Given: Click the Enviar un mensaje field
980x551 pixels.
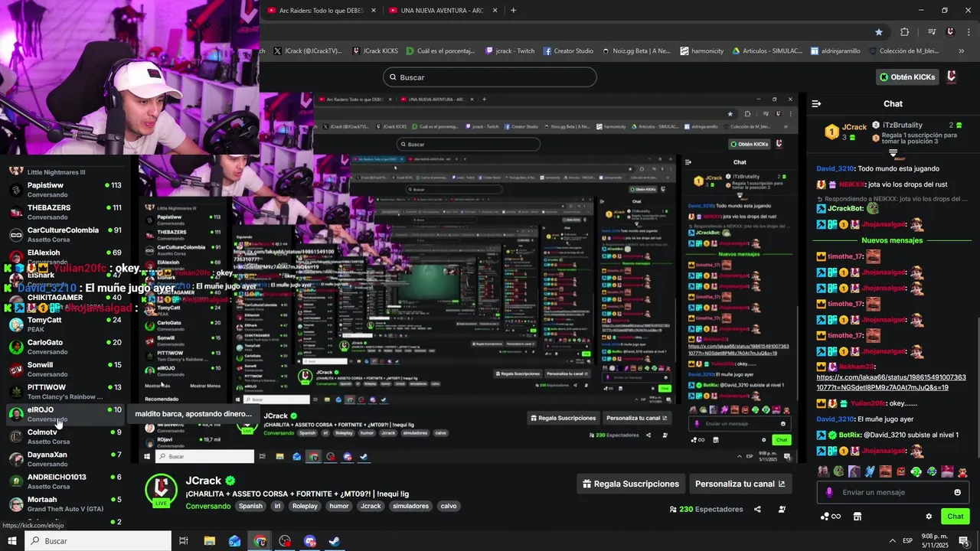Looking at the screenshot, I should 893,492.
